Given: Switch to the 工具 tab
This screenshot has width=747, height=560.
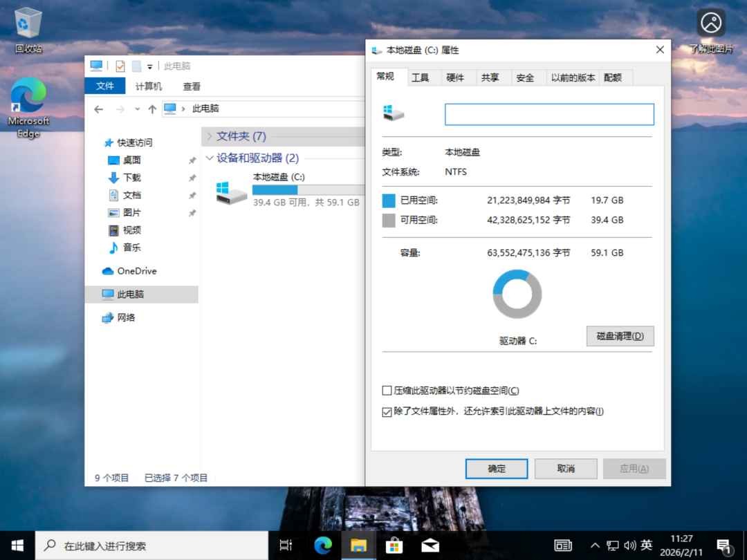Looking at the screenshot, I should click(x=420, y=77).
